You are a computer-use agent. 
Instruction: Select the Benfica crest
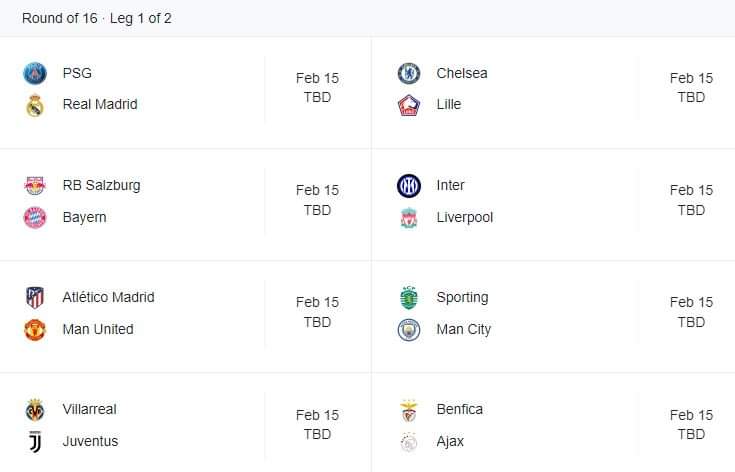[x=409, y=409]
